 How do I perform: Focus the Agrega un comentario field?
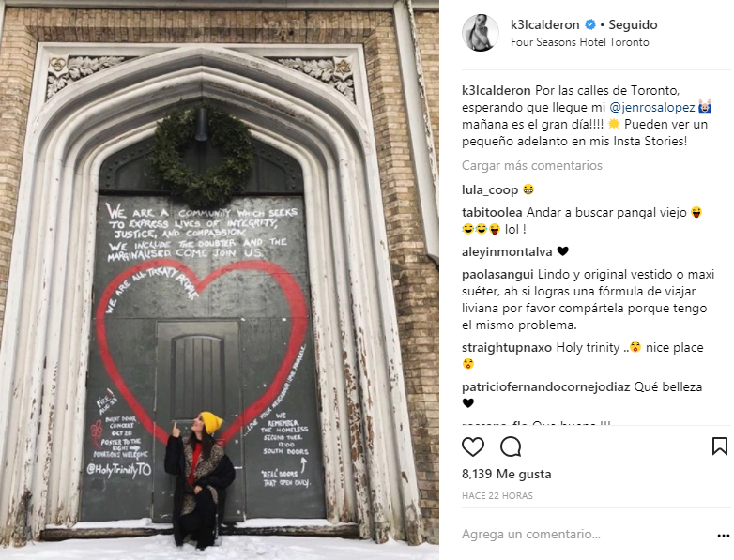click(585, 535)
